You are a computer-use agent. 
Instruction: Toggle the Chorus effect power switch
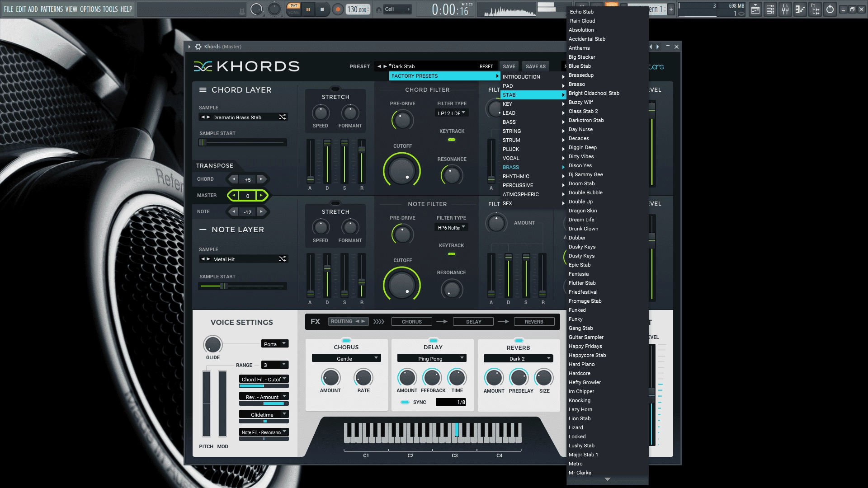point(346,340)
